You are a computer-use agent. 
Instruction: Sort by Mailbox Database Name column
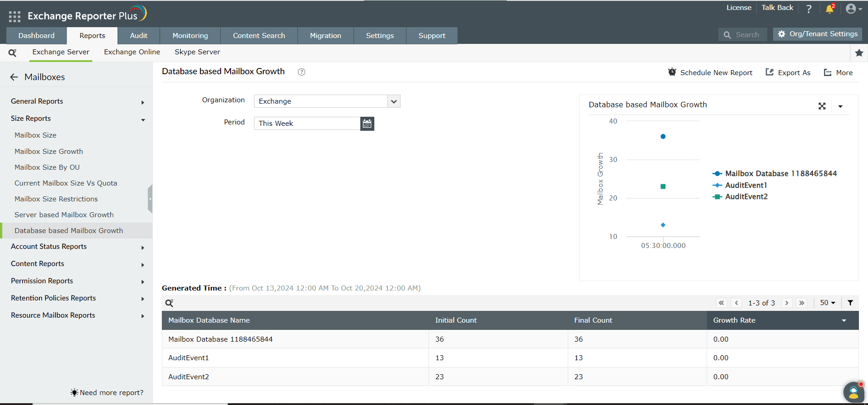tap(209, 320)
